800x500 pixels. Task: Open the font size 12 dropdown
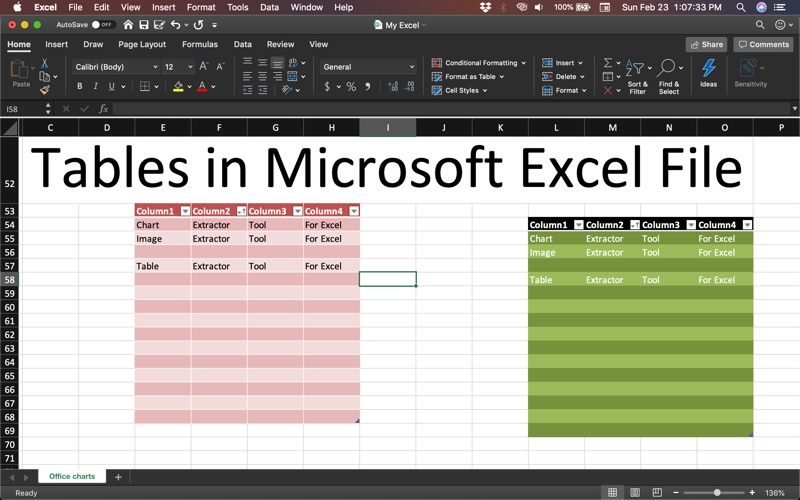[x=190, y=67]
